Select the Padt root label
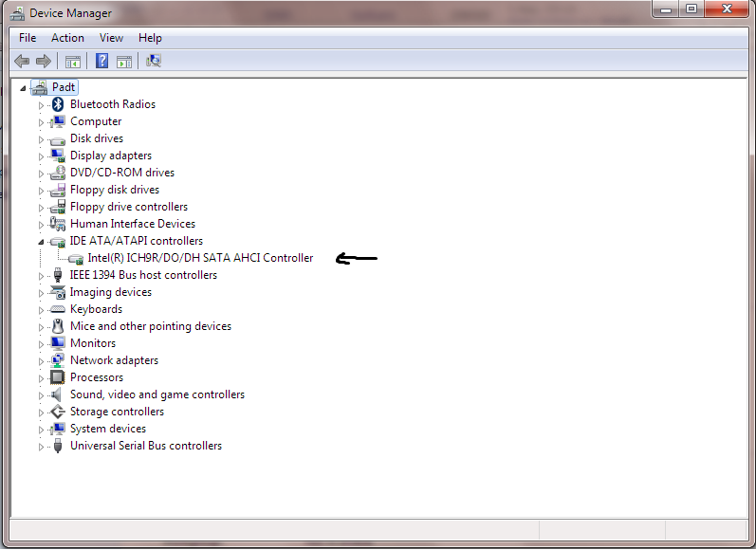Image resolution: width=756 pixels, height=550 pixels. click(x=64, y=87)
